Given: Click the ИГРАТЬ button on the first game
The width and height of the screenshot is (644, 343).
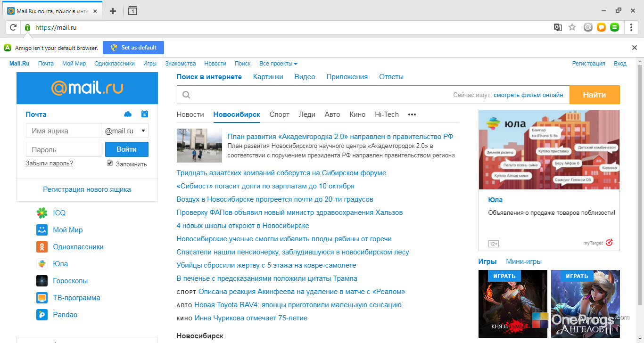Looking at the screenshot, I should coord(504,276).
